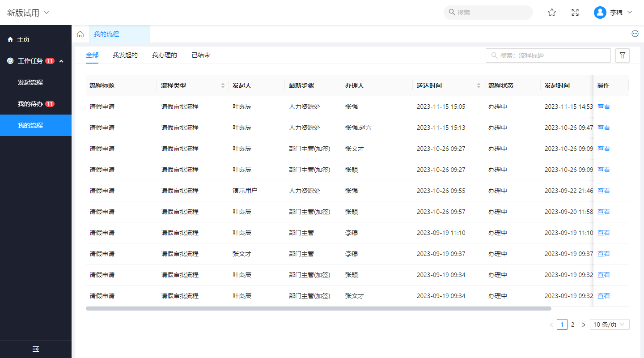Go to page 2 of results
Viewport: 644px width, 358px height.
572,324
